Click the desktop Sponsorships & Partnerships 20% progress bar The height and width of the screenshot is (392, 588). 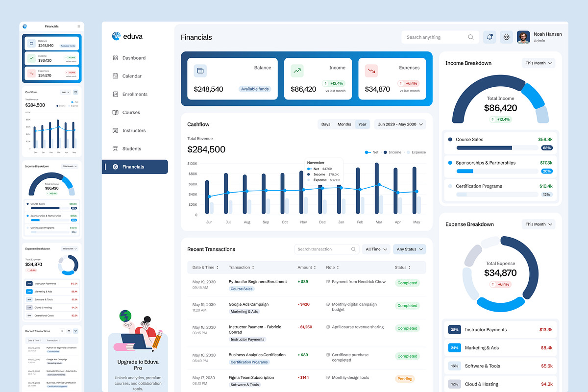(x=497, y=171)
